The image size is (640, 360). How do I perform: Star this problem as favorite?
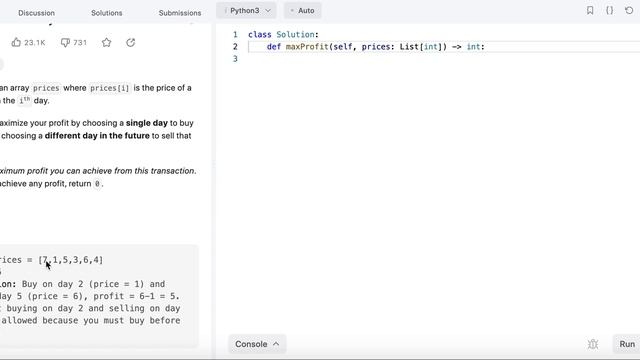(107, 42)
